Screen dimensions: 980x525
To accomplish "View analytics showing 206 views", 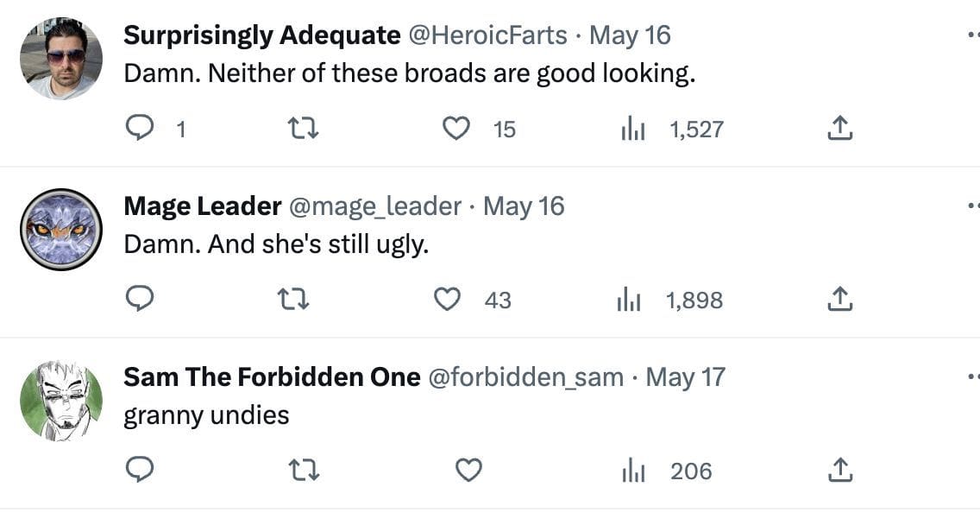I will [634, 471].
